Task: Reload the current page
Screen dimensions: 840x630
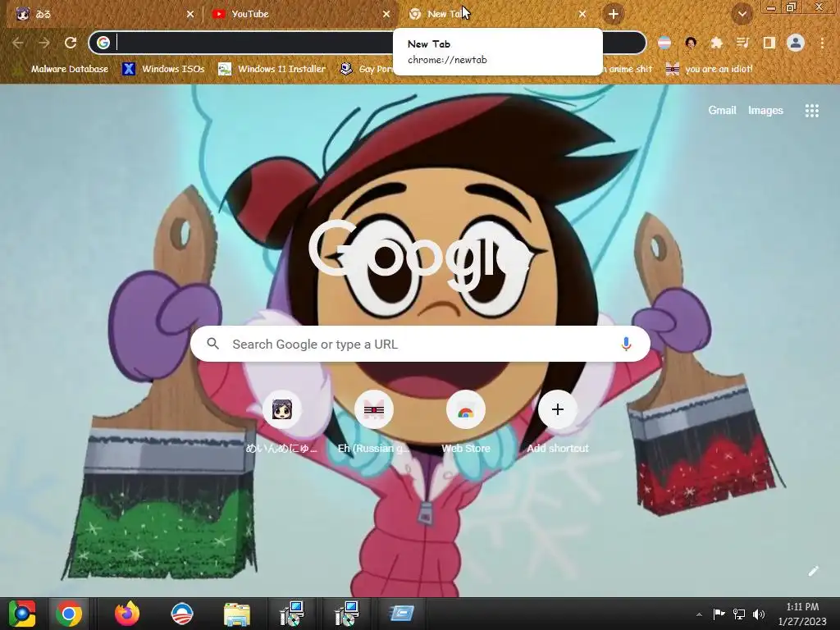Action: (71, 43)
